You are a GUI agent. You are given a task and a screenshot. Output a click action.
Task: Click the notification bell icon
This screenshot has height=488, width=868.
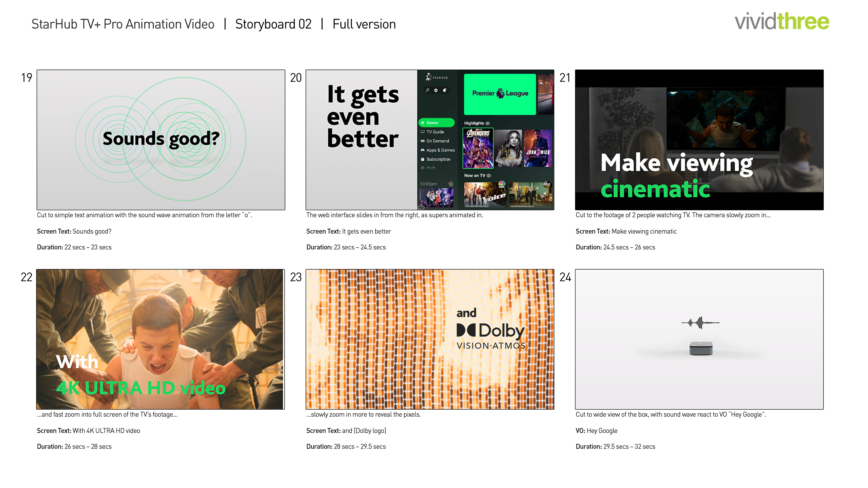pos(445,90)
